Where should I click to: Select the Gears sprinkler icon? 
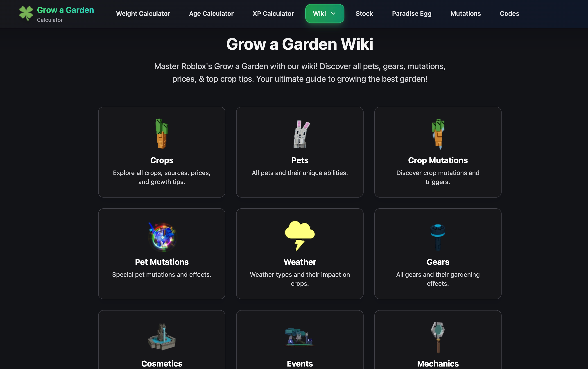pos(438,237)
